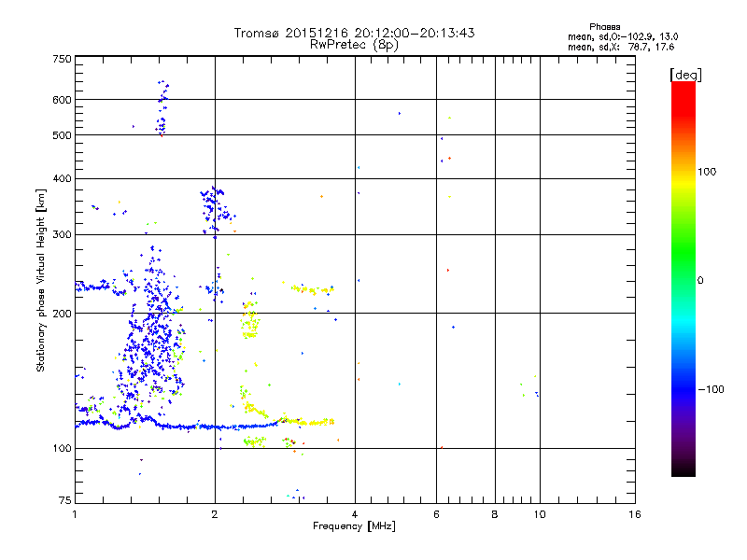Click the '1' frequency axis tick
747x560 pixels.
(75, 514)
